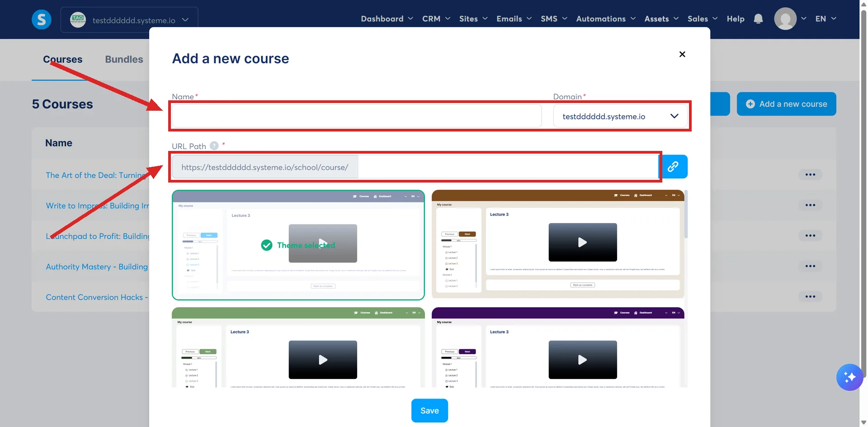
Task: Open the Assets menu
Action: pos(661,19)
